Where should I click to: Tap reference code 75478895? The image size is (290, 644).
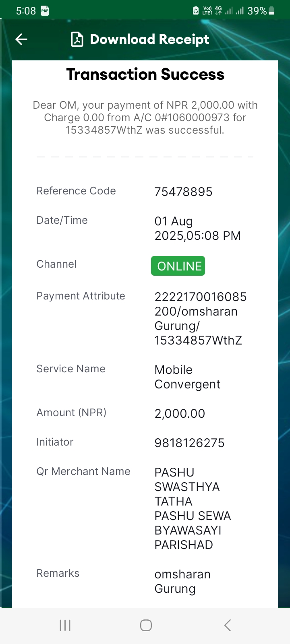[x=183, y=192]
